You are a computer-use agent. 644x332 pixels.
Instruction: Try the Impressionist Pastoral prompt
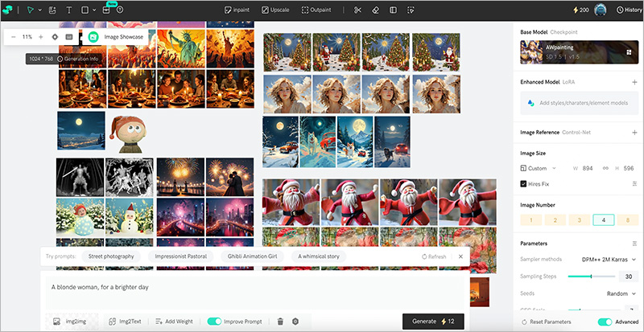coord(180,256)
